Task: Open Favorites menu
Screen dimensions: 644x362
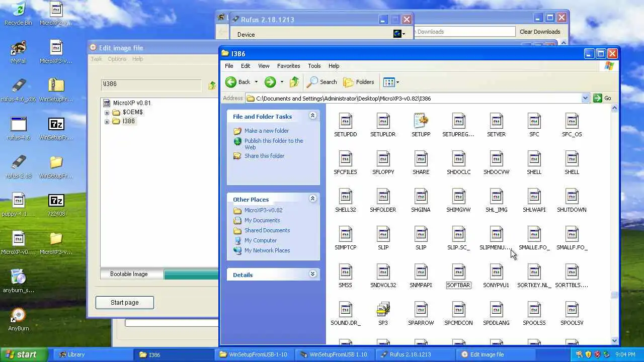Action: coord(288,66)
